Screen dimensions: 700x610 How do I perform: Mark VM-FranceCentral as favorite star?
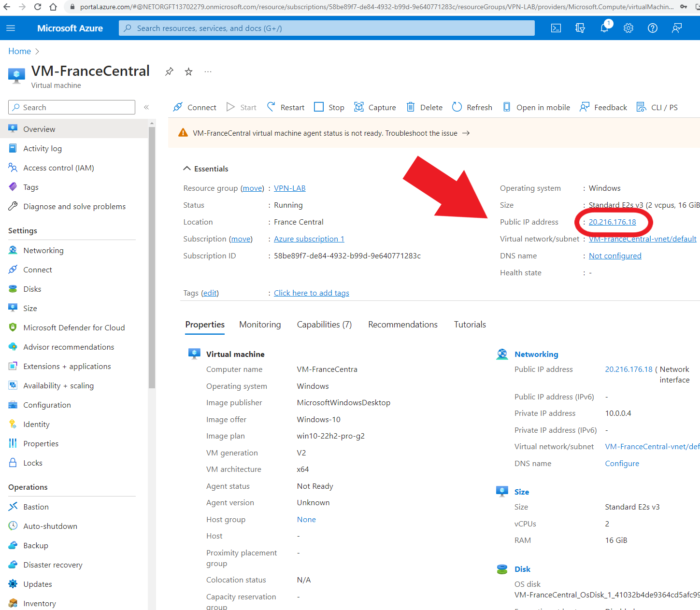[188, 71]
